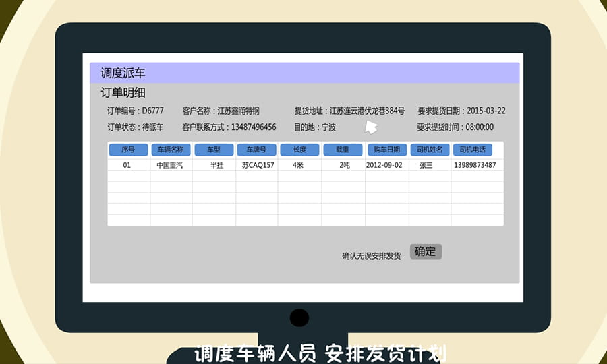Viewport: 607px width, 364px height.
Task: Select license plate 苏CAQ157 cell
Action: tap(258, 165)
